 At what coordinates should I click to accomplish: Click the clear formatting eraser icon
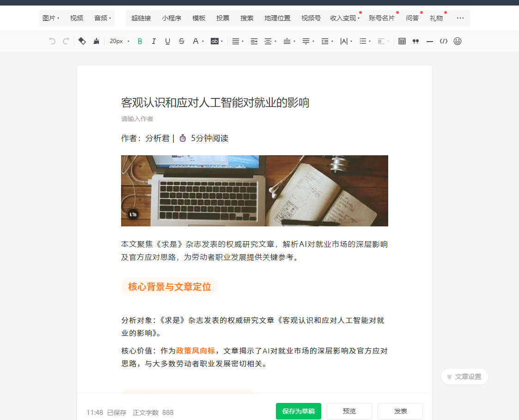tap(82, 41)
